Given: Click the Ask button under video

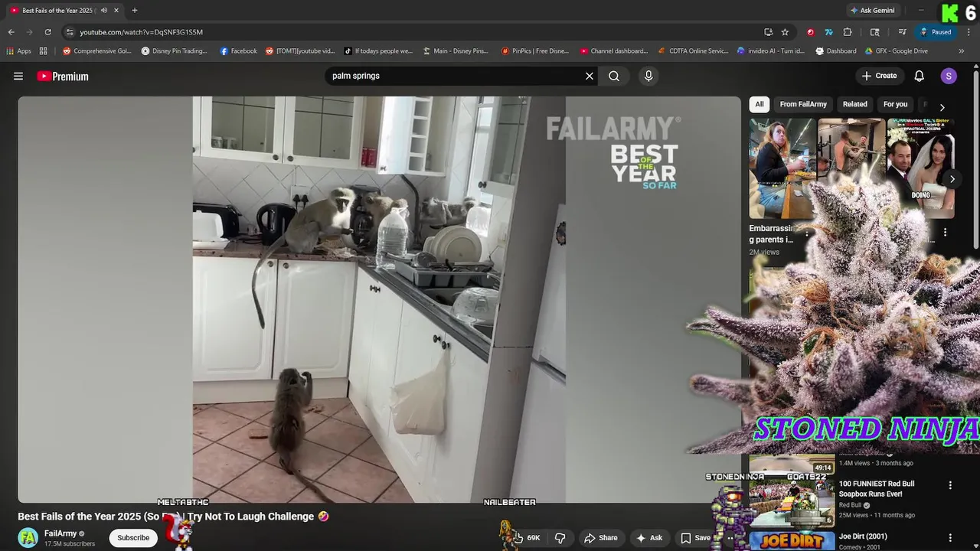Looking at the screenshot, I should [x=649, y=538].
